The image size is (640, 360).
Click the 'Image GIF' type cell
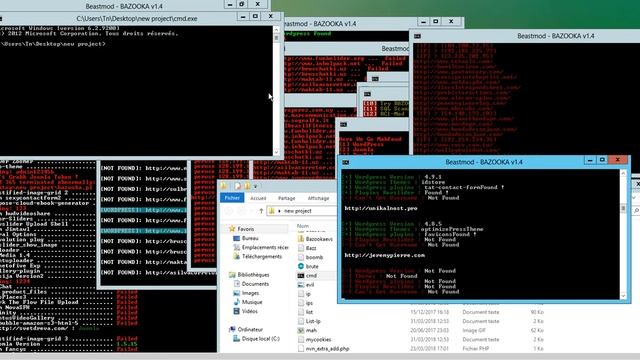click(x=475, y=330)
